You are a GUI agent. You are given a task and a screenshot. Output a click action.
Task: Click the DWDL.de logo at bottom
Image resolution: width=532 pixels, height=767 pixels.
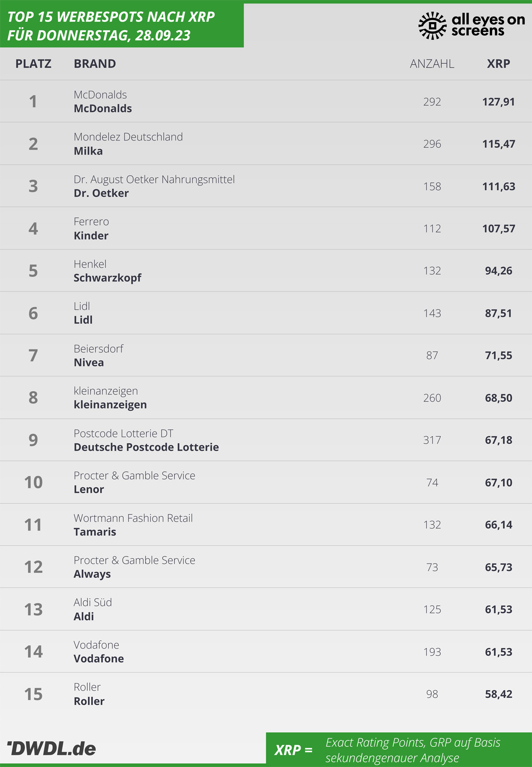[x=52, y=748]
